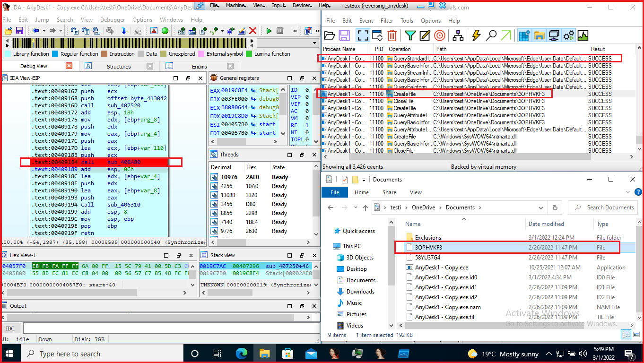Click IDA's create DATA toolbar icon
The width and height of the screenshot is (644, 363).
tap(192, 31)
